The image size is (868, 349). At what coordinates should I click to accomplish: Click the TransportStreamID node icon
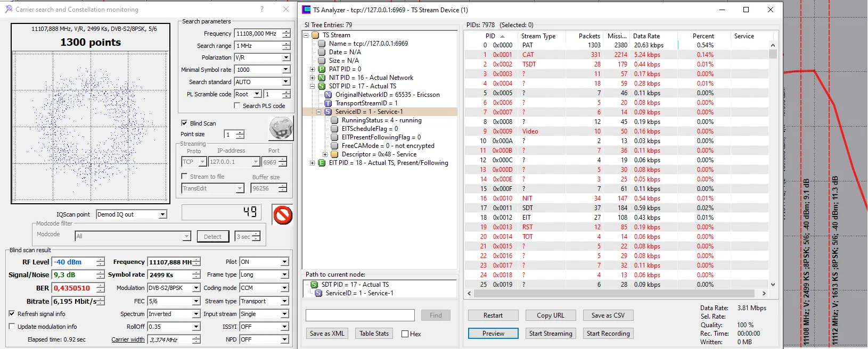tap(328, 103)
